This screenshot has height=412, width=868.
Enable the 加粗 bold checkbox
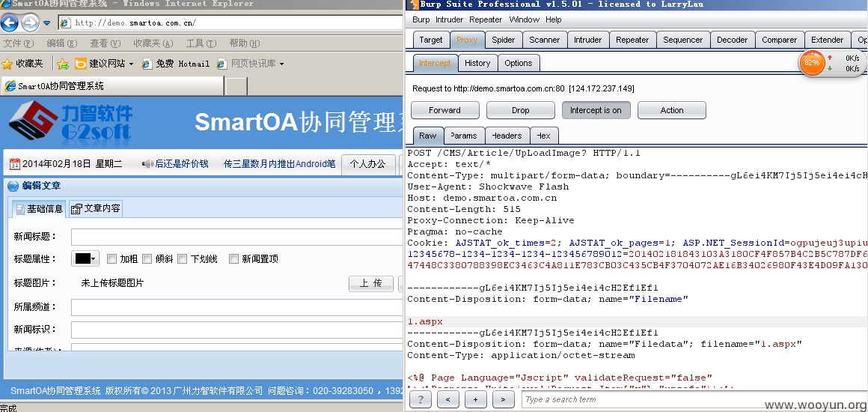(x=111, y=259)
